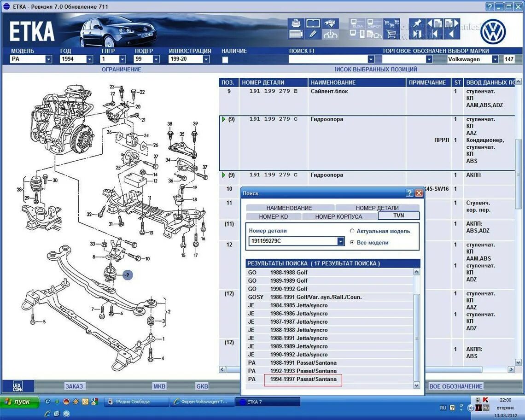Click the lined list icon under printer

click(x=296, y=34)
